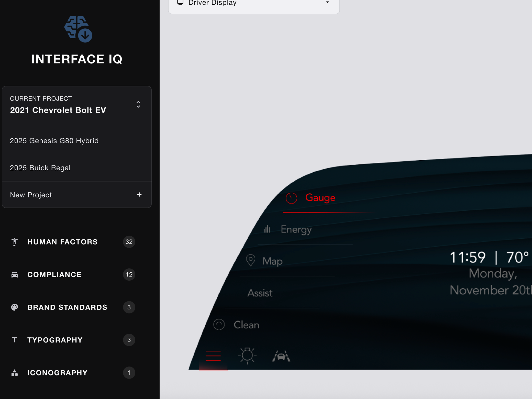The image size is (532, 399).
Task: Click the Brand Standards palette icon
Action: (15, 307)
